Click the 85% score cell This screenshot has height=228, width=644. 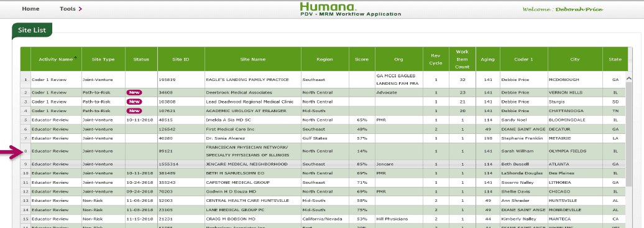pyautogui.click(x=362, y=164)
